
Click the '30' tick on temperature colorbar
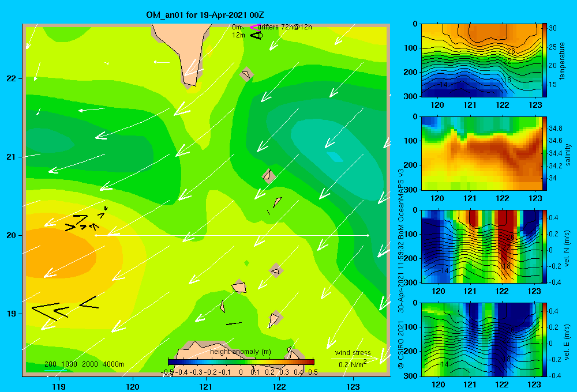[553, 28]
